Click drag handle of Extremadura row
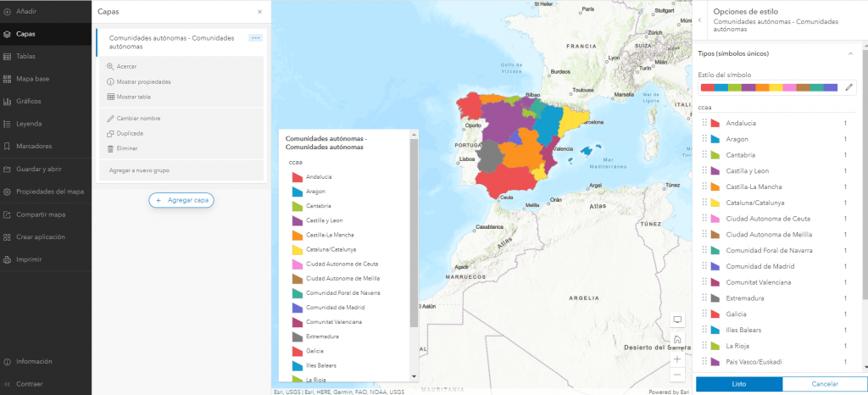Screen dimensions: 868x395 point(704,298)
